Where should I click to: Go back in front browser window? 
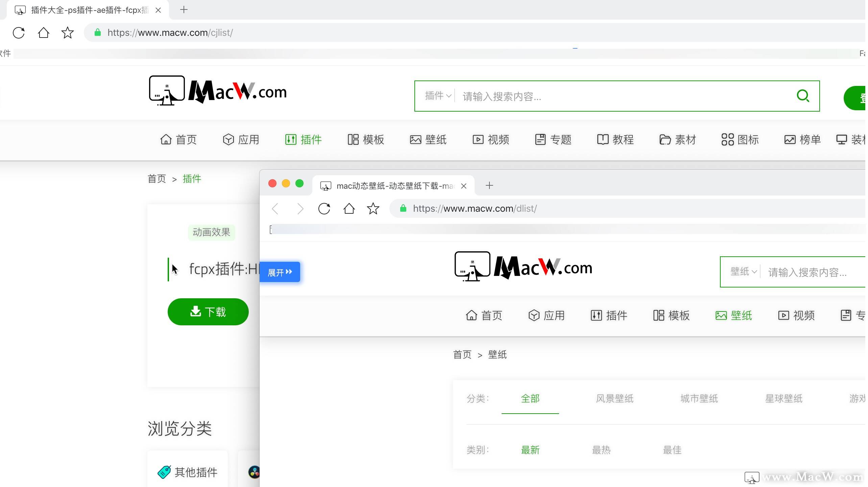click(275, 209)
